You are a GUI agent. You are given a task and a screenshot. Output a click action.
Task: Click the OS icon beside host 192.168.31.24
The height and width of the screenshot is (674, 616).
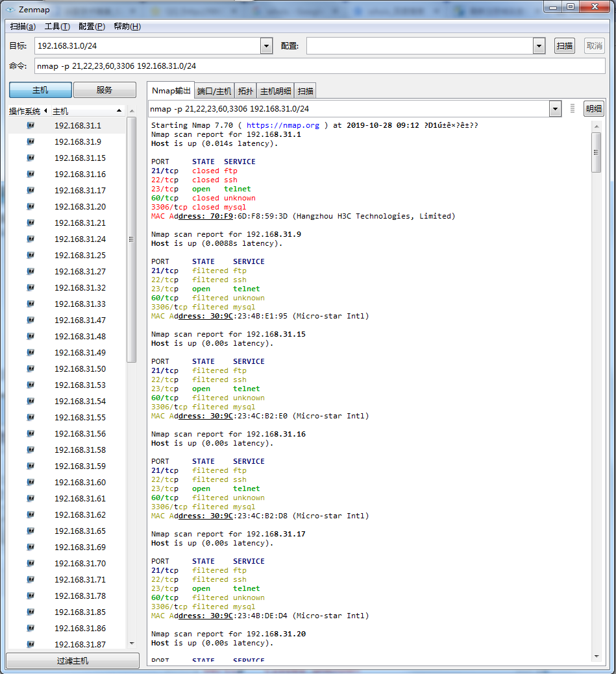coord(31,239)
